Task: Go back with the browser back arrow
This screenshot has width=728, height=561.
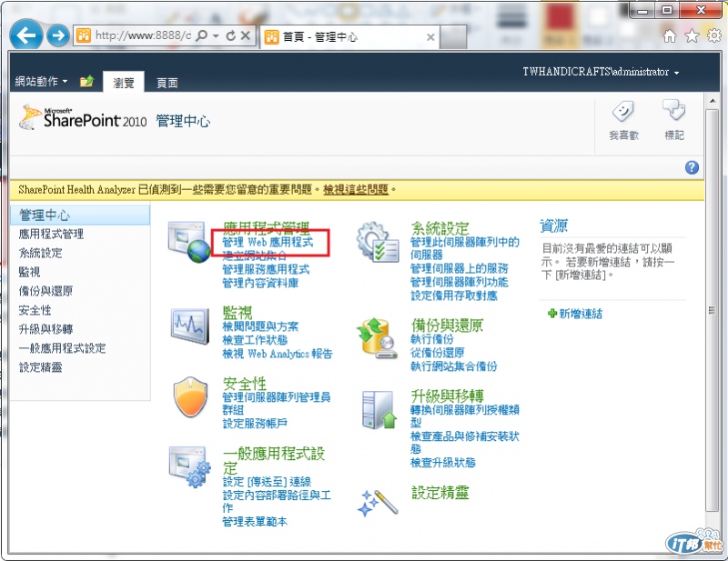Action: tap(26, 35)
